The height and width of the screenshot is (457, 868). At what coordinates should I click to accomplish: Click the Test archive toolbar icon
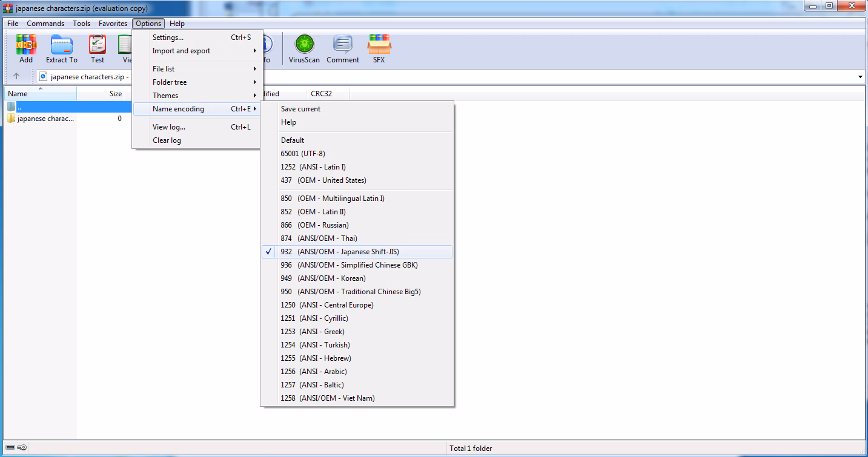point(98,49)
